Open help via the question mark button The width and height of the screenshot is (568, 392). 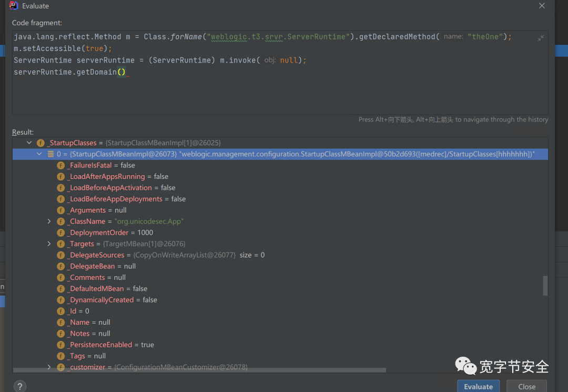20,386
